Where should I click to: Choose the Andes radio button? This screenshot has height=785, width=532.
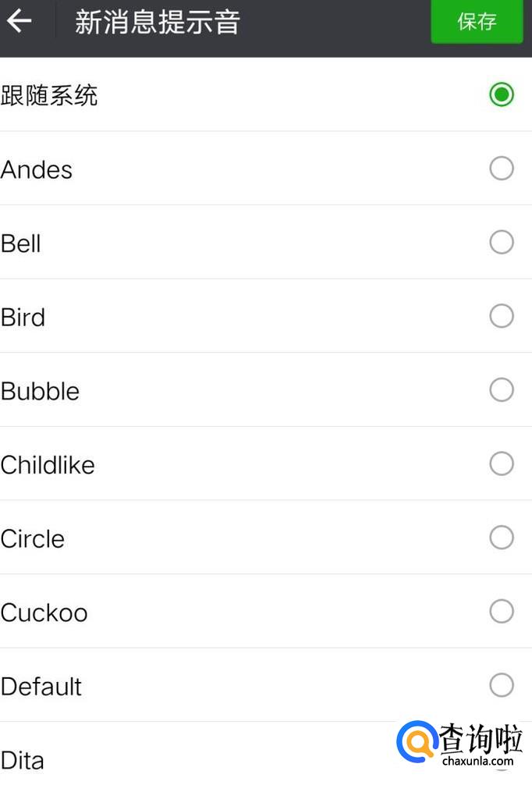(x=502, y=169)
